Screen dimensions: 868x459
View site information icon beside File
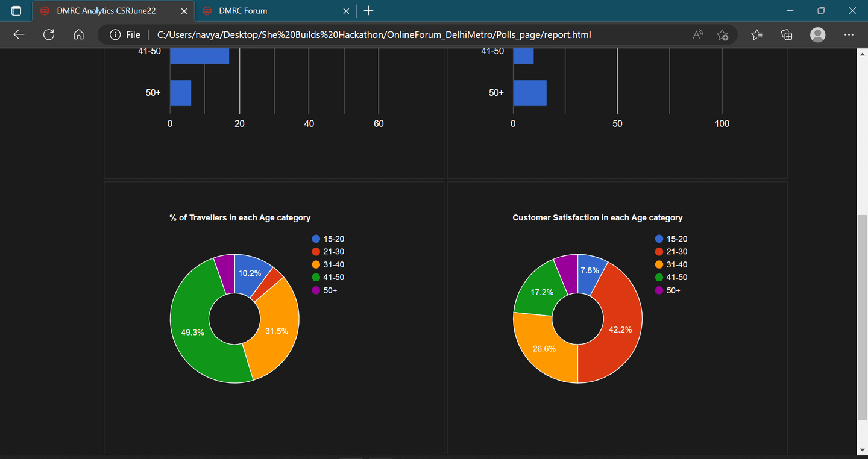click(115, 35)
